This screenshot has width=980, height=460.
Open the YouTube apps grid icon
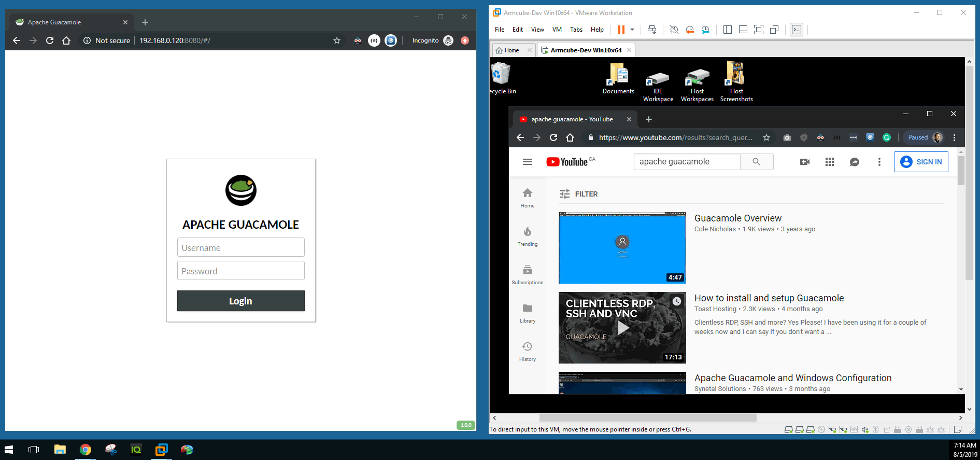[x=830, y=162]
